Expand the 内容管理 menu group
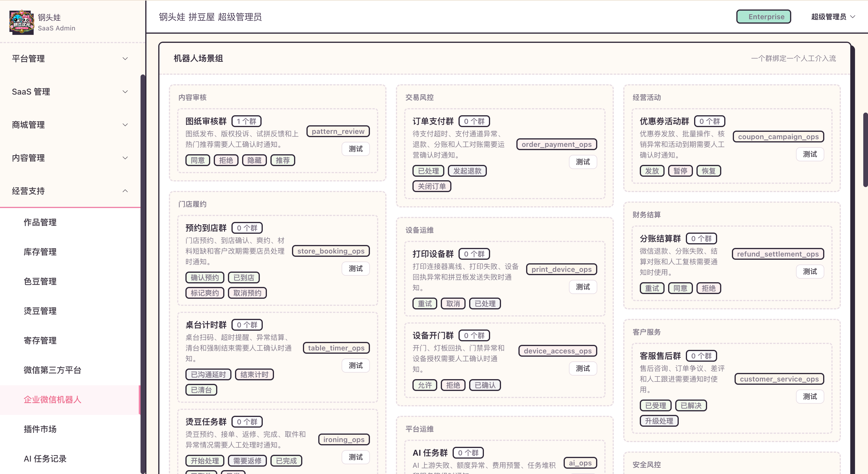 pos(70,158)
